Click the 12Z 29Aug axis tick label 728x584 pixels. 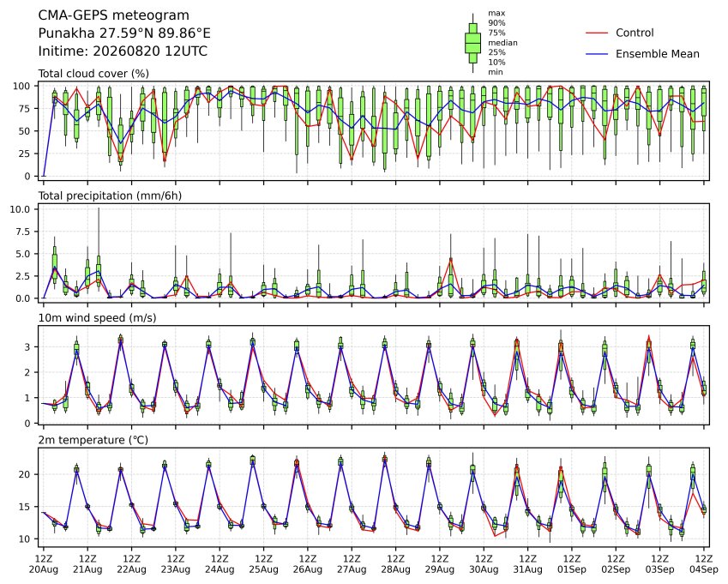pyautogui.click(x=440, y=564)
